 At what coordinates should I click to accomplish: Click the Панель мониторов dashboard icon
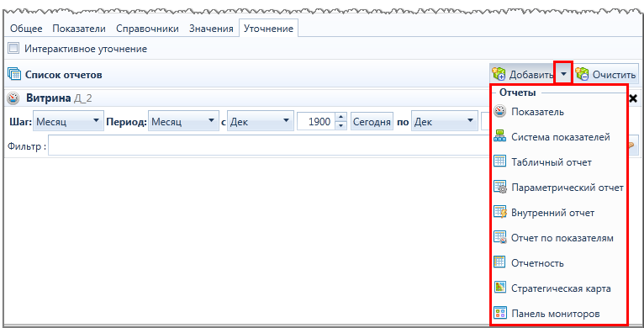499,314
